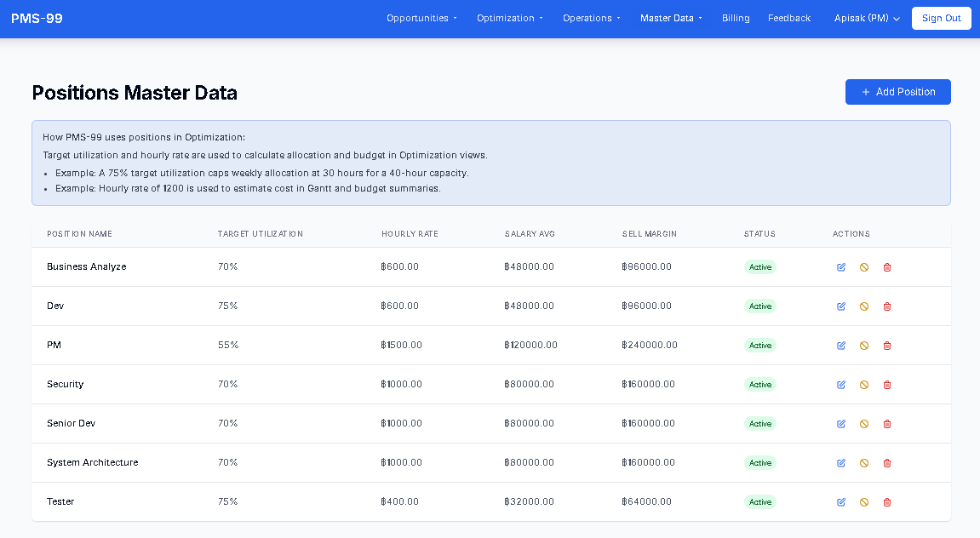
Task: Click the edit icon in PM row
Action: click(x=841, y=346)
